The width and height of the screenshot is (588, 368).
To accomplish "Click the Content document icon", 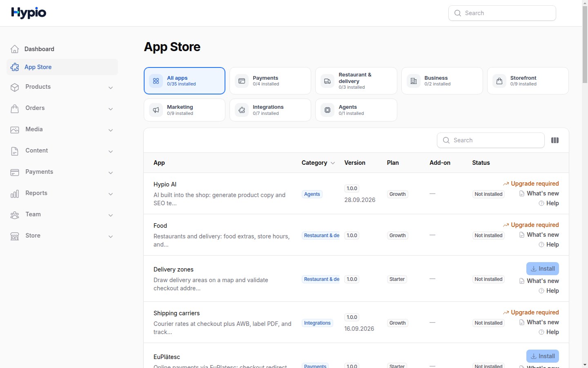I will 15,151.
